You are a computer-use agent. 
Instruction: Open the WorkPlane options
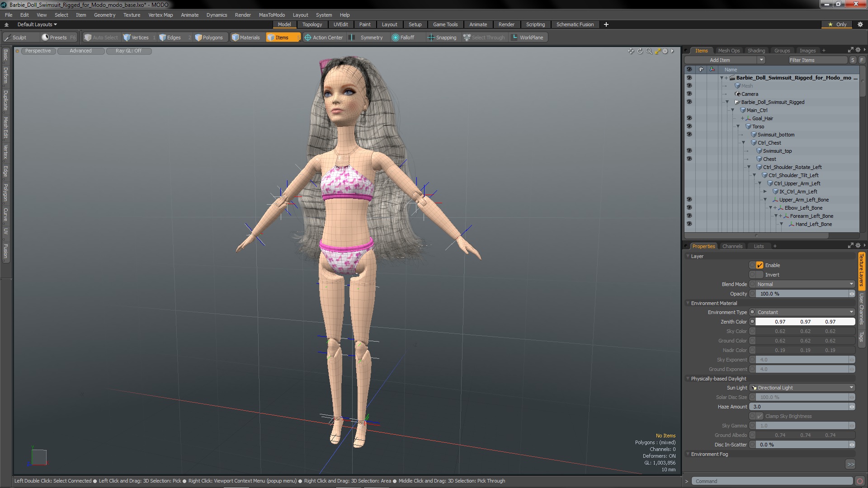point(528,38)
